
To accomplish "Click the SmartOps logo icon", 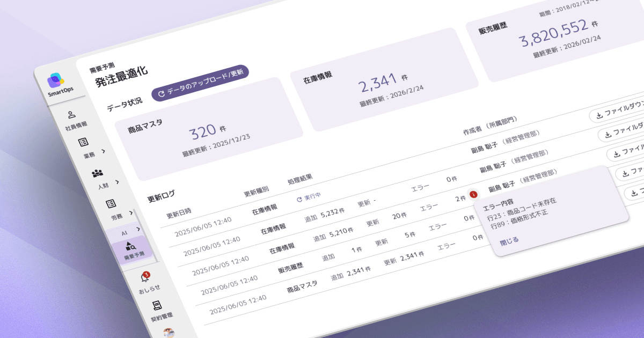I will [55, 82].
